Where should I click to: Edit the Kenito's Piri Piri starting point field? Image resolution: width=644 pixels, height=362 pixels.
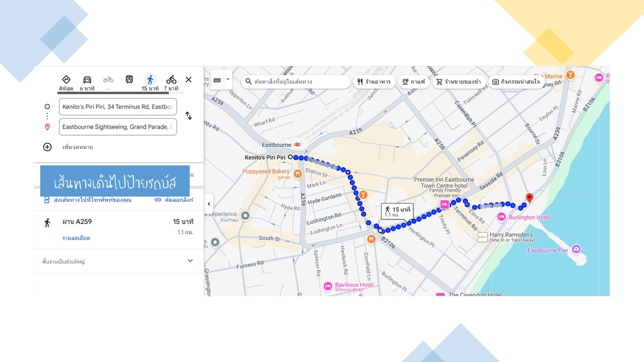point(118,107)
